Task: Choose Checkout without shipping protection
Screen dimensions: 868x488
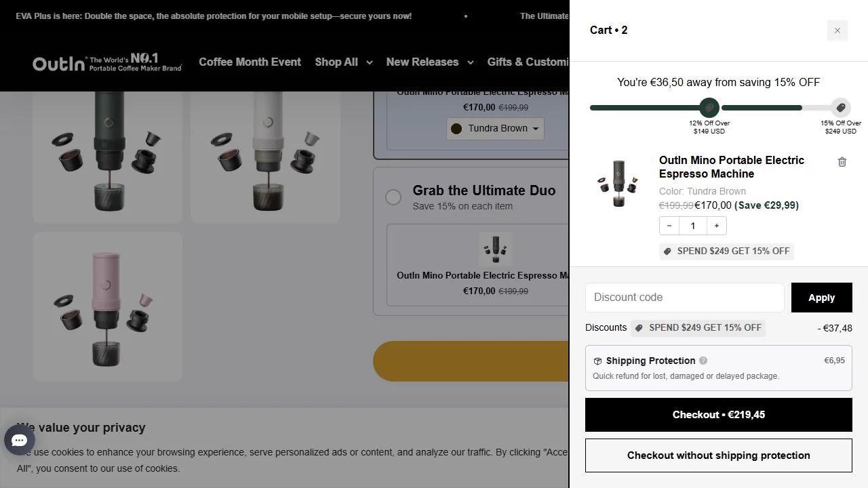Action: tap(719, 455)
